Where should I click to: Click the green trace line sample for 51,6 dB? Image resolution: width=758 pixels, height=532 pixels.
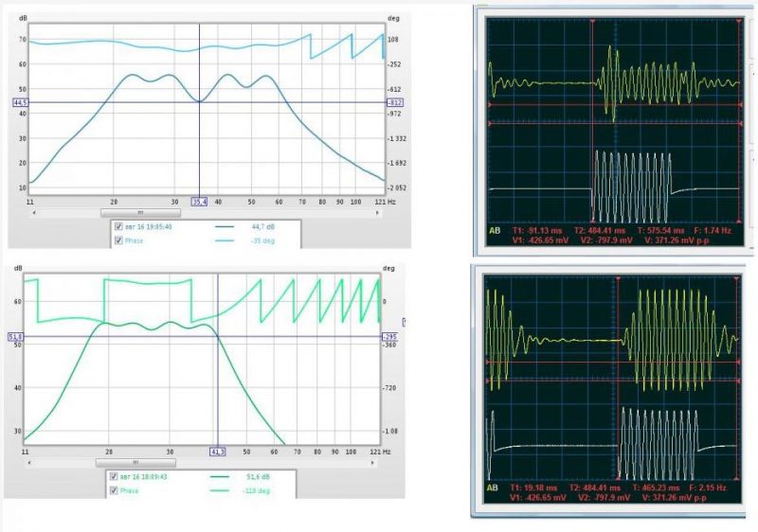click(x=220, y=476)
